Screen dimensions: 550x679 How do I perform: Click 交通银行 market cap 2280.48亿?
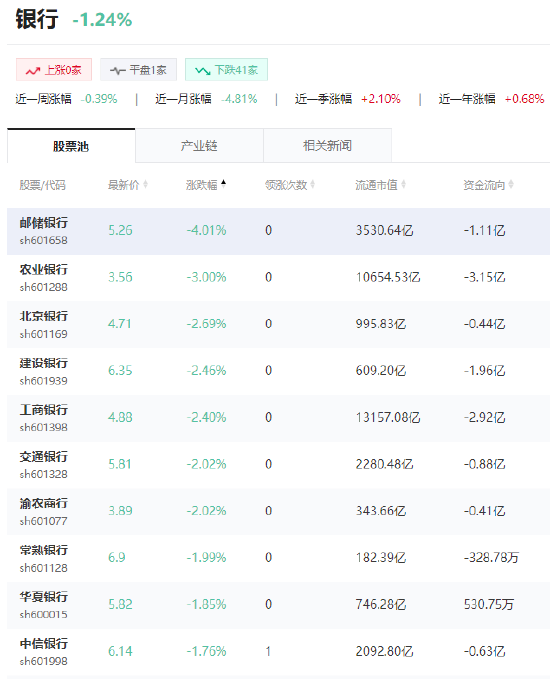pyautogui.click(x=385, y=464)
